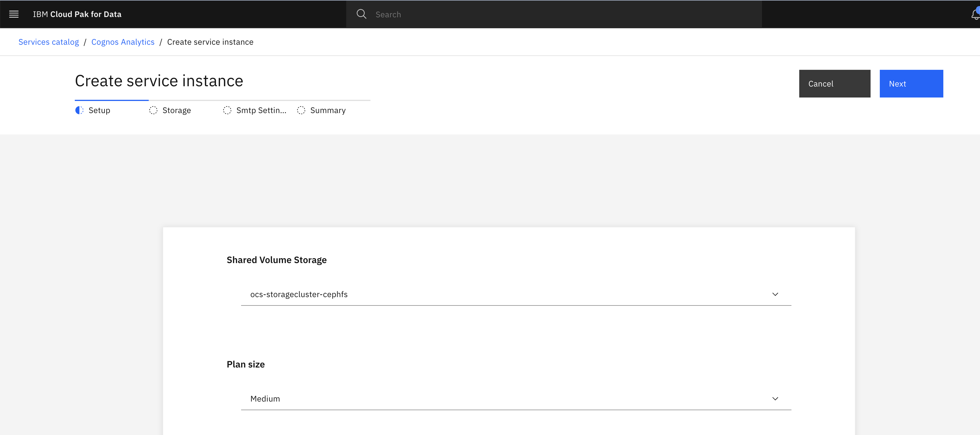Click IBM Cloud Pak for Data title

coord(77,14)
